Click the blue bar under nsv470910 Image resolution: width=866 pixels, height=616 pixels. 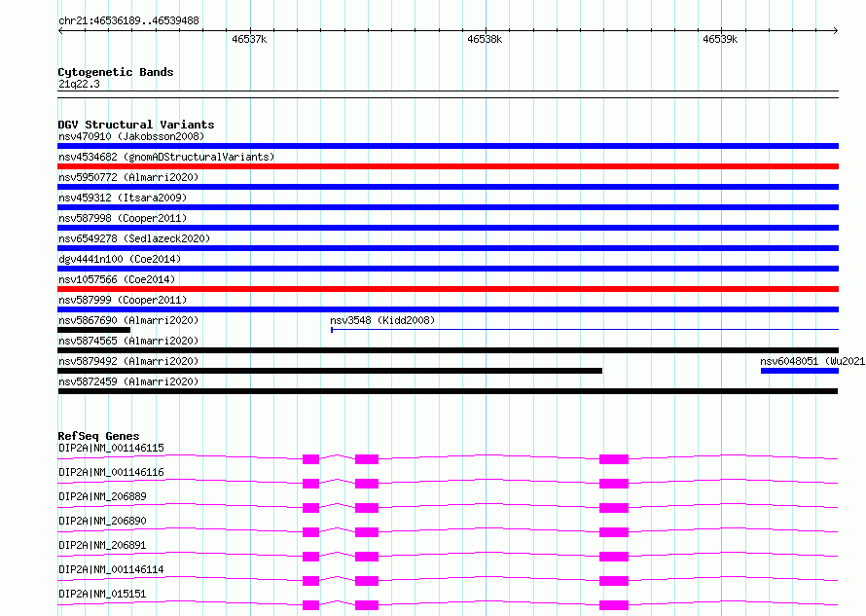click(x=448, y=146)
